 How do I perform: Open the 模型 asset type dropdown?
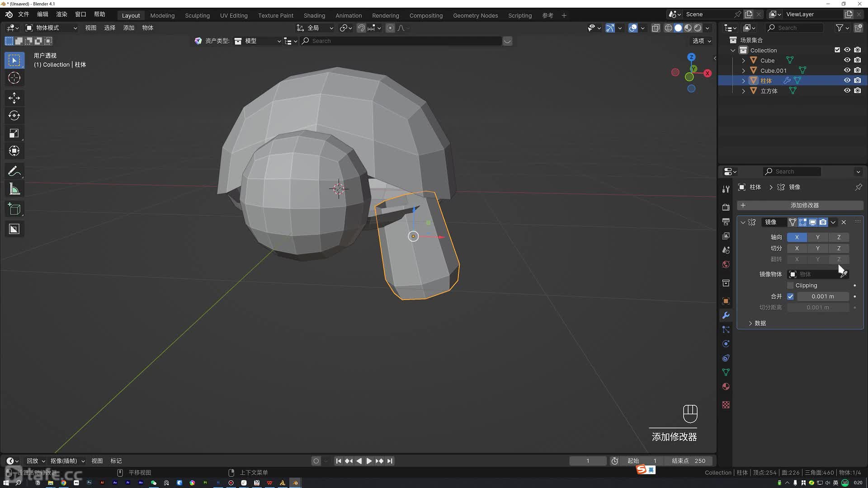pos(258,41)
